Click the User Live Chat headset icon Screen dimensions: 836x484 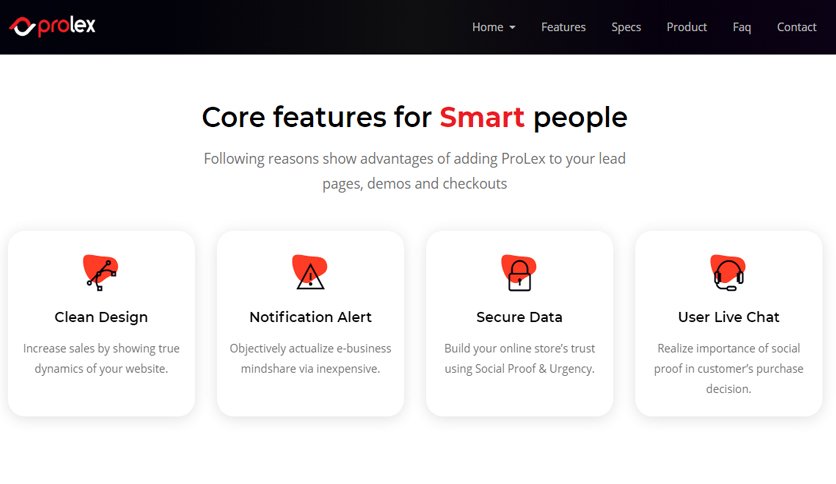point(728,272)
